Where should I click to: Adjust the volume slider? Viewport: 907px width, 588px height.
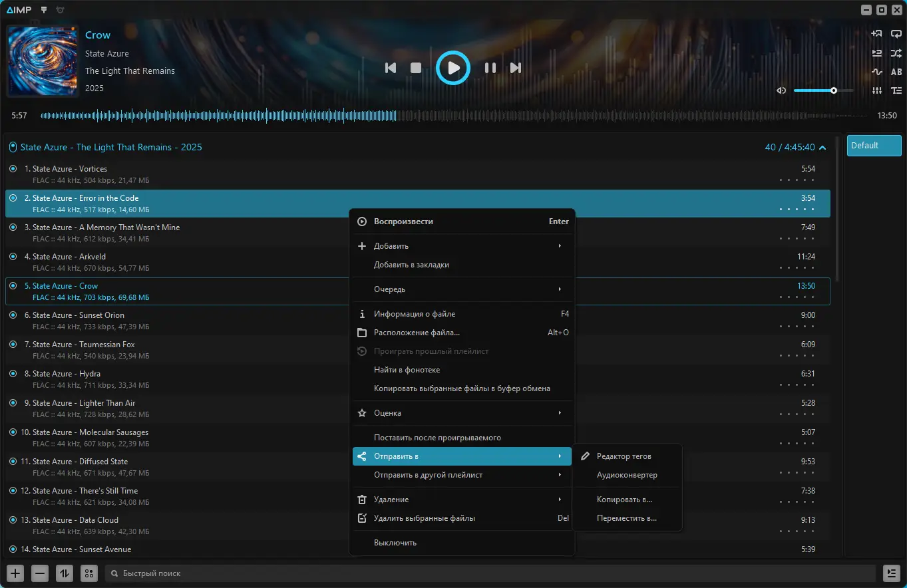pos(823,90)
